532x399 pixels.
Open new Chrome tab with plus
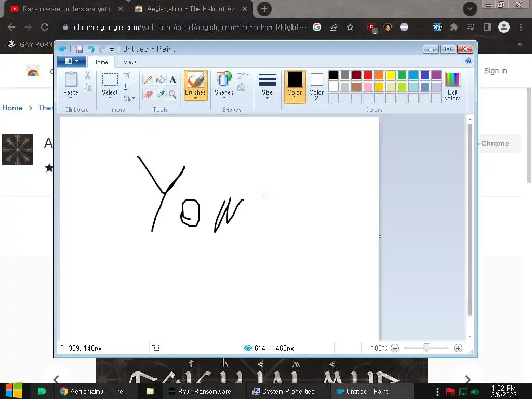pos(264,9)
